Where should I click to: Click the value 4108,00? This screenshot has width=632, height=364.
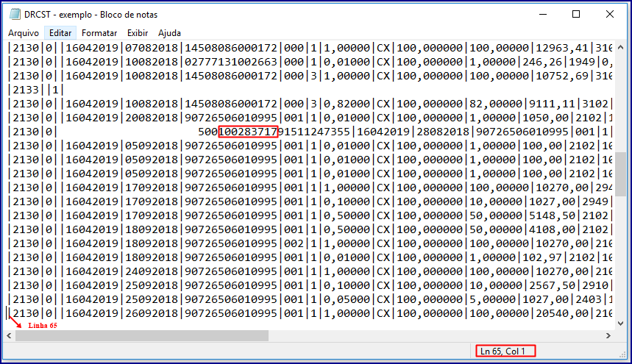point(552,229)
